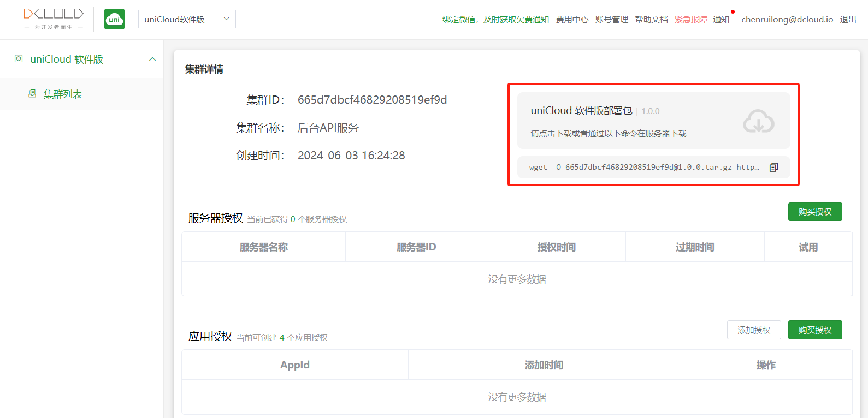Viewport: 868px width, 418px height.
Task: Click cluster name 后台API服务
Action: [328, 128]
